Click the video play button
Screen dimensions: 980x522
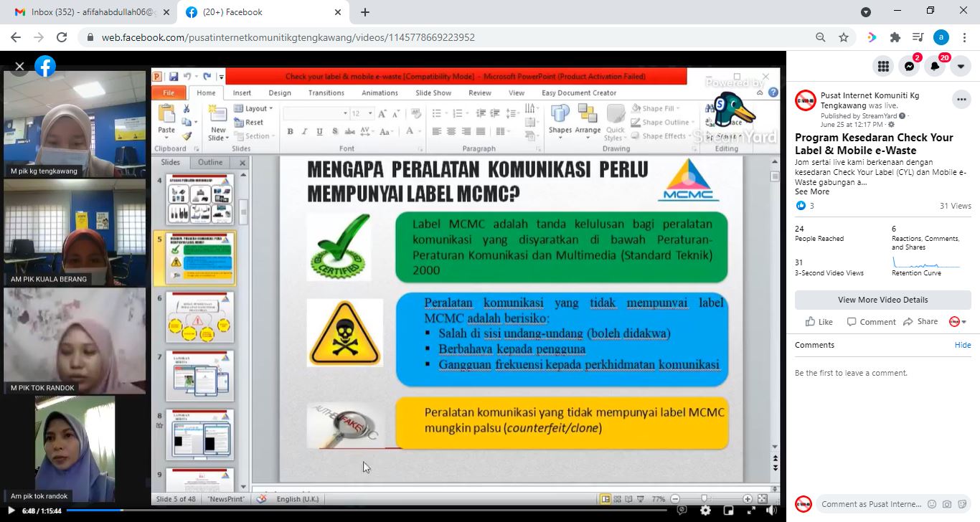(x=11, y=511)
